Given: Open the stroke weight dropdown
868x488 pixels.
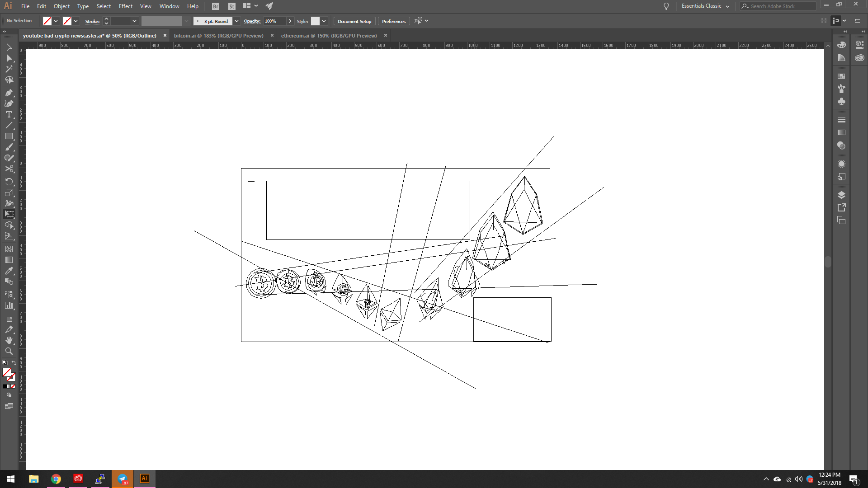Looking at the screenshot, I should [134, 21].
